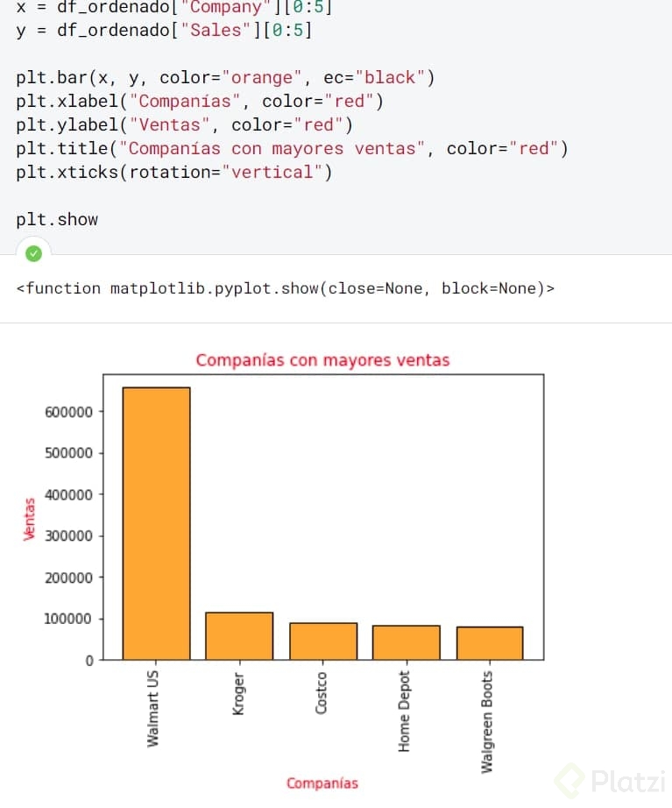
Task: Click the green cell execution checkmark icon
Action: point(33,254)
